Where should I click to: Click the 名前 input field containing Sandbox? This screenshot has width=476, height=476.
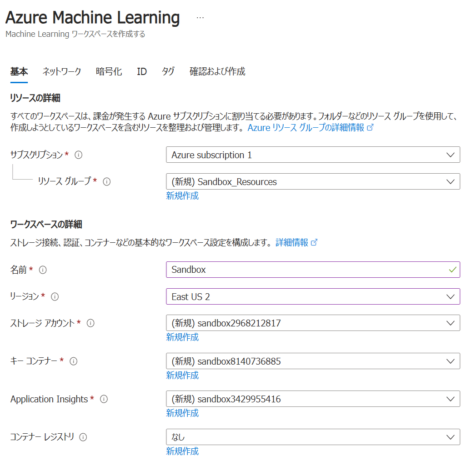coord(313,270)
